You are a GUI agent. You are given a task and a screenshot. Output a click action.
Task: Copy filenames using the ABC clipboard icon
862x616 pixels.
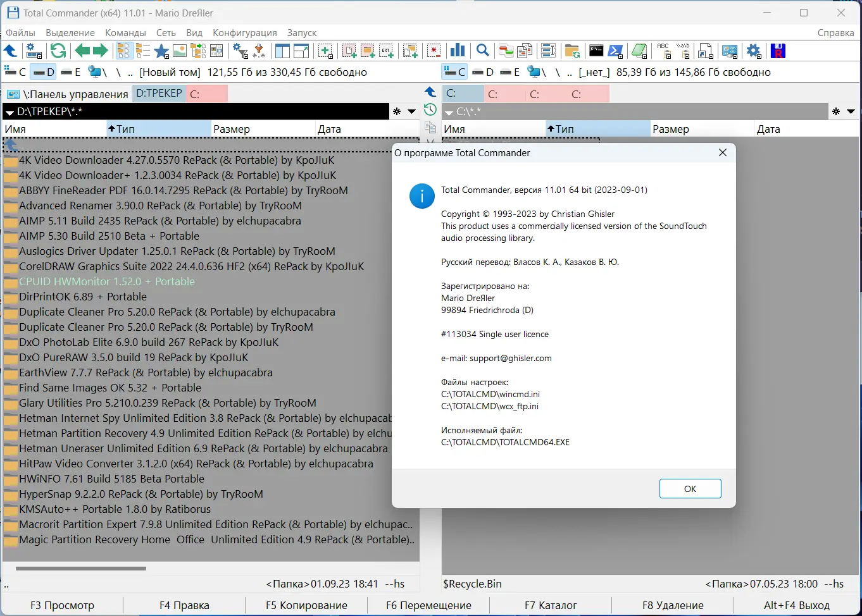tap(663, 51)
